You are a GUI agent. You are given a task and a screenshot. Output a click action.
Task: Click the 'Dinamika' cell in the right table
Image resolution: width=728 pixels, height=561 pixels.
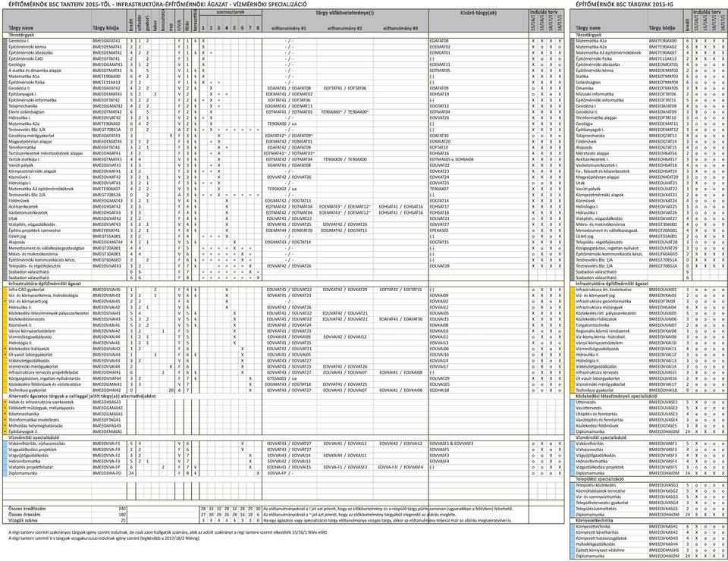pyautogui.click(x=584, y=88)
